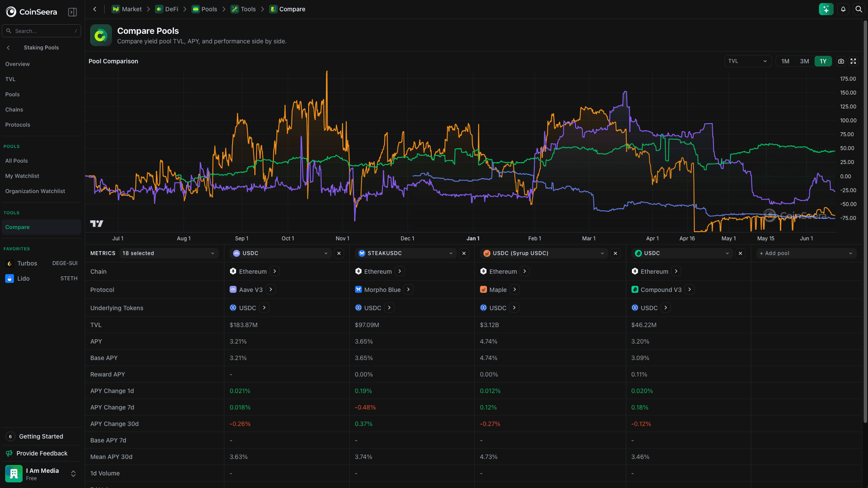Open USDC token arrow in Compound column
Screen dimensions: 868x488
pyautogui.click(x=666, y=308)
